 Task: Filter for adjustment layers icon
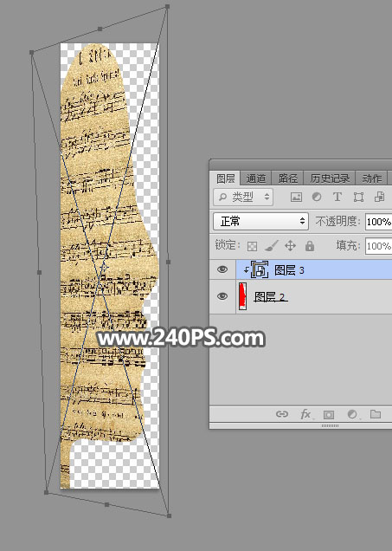pos(317,197)
